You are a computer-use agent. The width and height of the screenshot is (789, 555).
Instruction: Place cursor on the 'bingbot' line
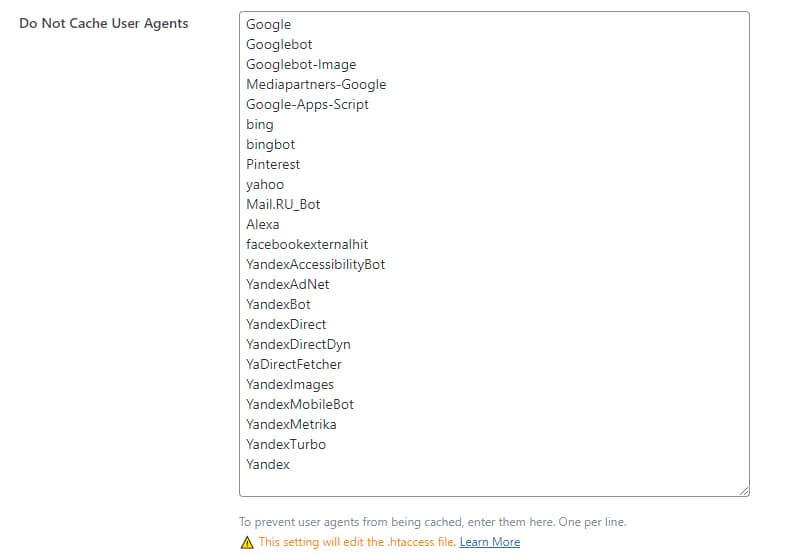271,144
